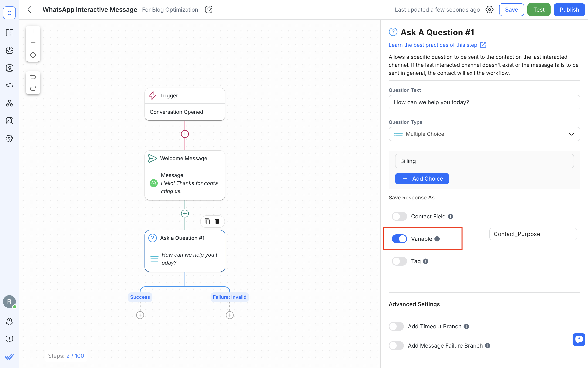This screenshot has width=588, height=368.
Task: Open workflow settings gear icon
Action: point(489,10)
